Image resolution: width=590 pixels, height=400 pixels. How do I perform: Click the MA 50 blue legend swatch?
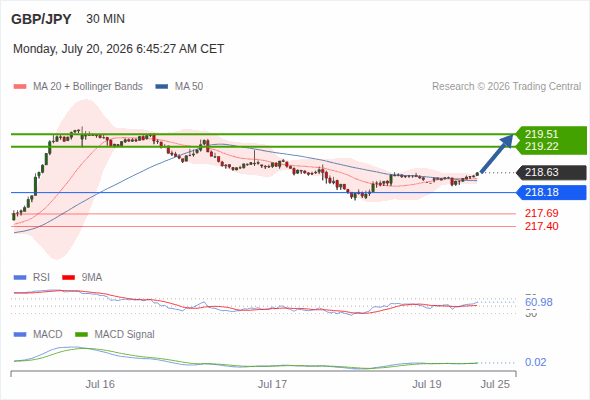(x=162, y=87)
